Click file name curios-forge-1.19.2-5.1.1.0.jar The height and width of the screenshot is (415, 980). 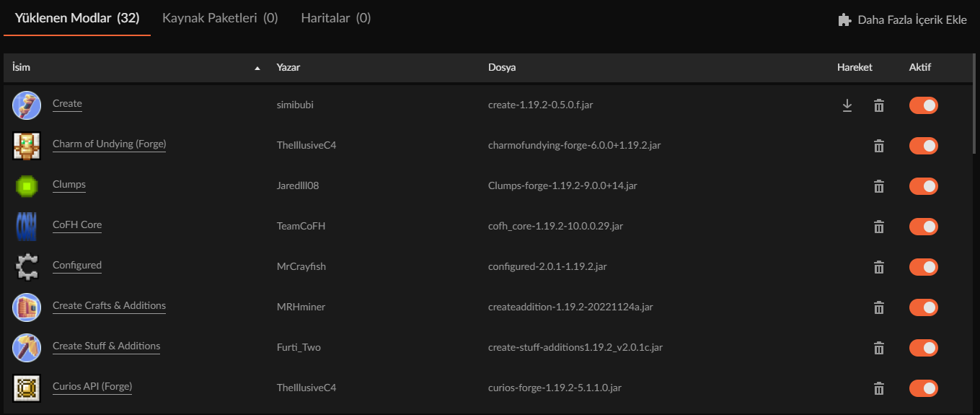click(x=555, y=388)
